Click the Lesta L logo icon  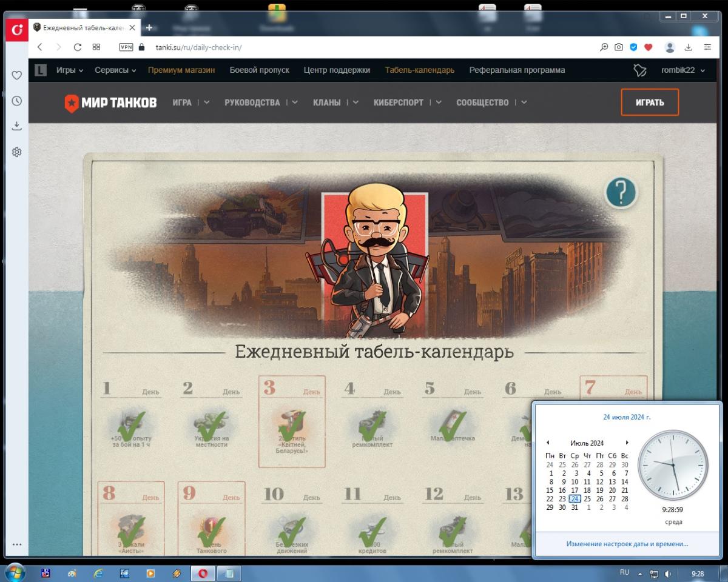click(40, 70)
